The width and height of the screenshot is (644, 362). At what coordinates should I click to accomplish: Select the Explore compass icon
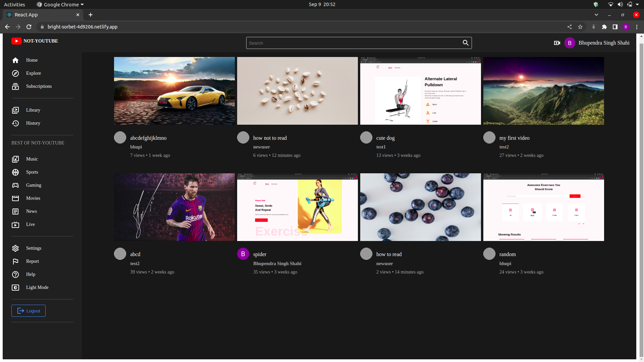(15, 73)
